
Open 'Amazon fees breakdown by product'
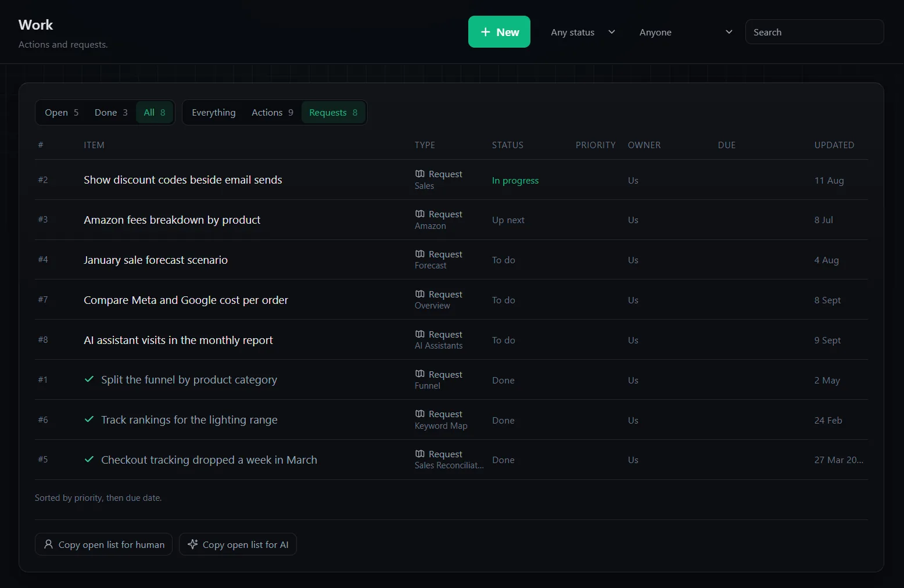pos(172,220)
